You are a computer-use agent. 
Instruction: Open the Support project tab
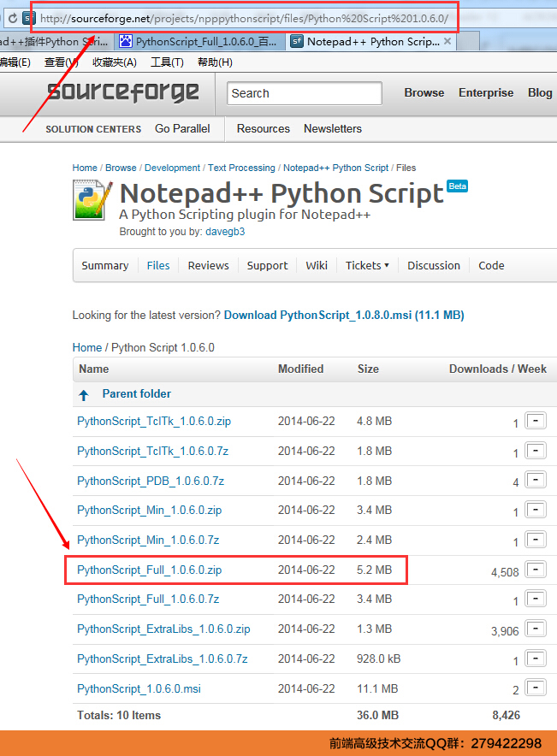[267, 265]
